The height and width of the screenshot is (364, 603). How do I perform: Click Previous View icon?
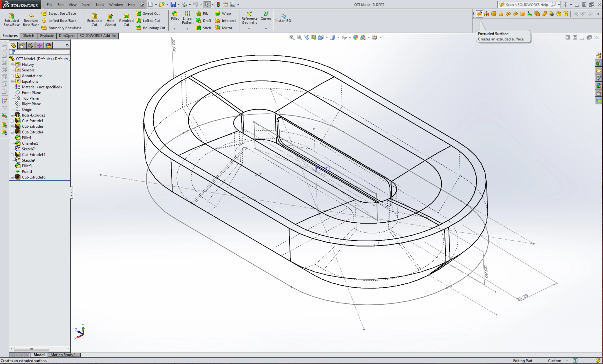[x=306, y=37]
